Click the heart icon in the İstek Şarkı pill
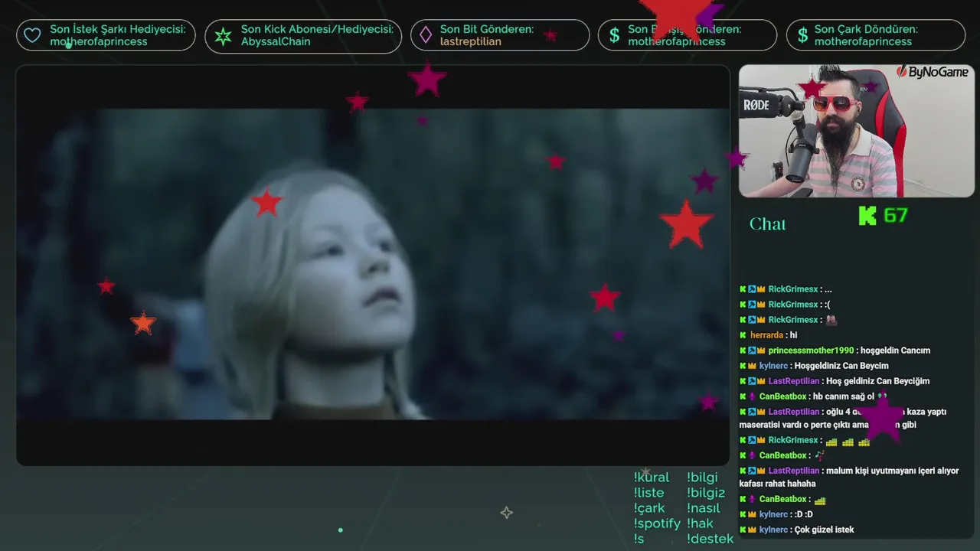This screenshot has height=551, width=980. click(32, 35)
